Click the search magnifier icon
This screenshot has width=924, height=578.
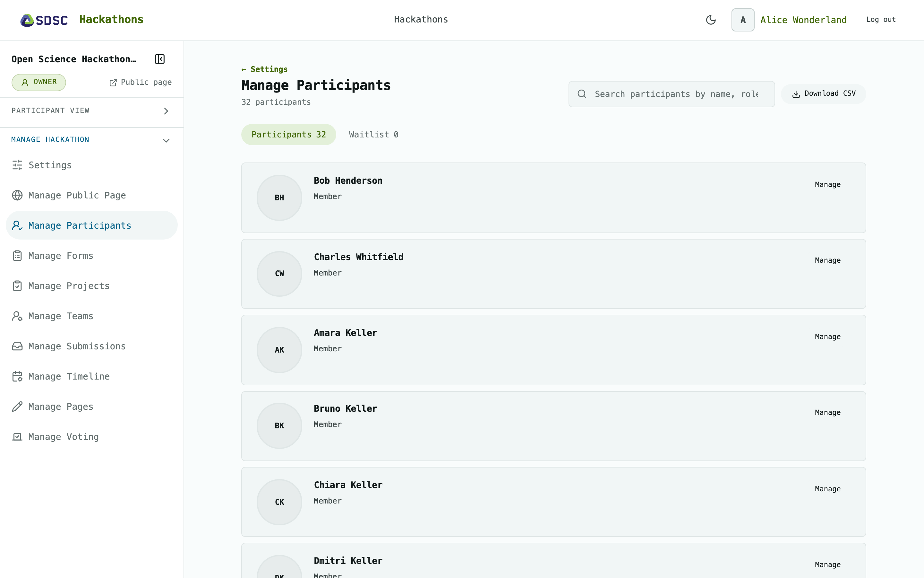581,94
